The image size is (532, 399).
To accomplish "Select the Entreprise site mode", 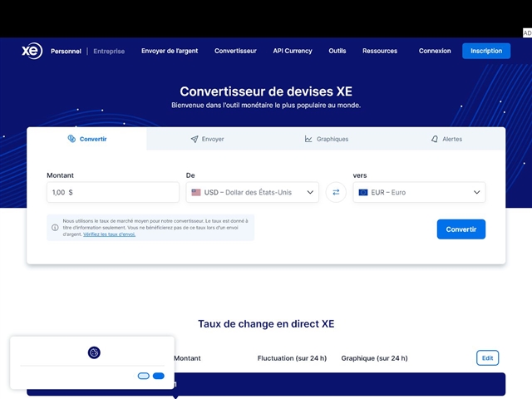I will click(109, 52).
